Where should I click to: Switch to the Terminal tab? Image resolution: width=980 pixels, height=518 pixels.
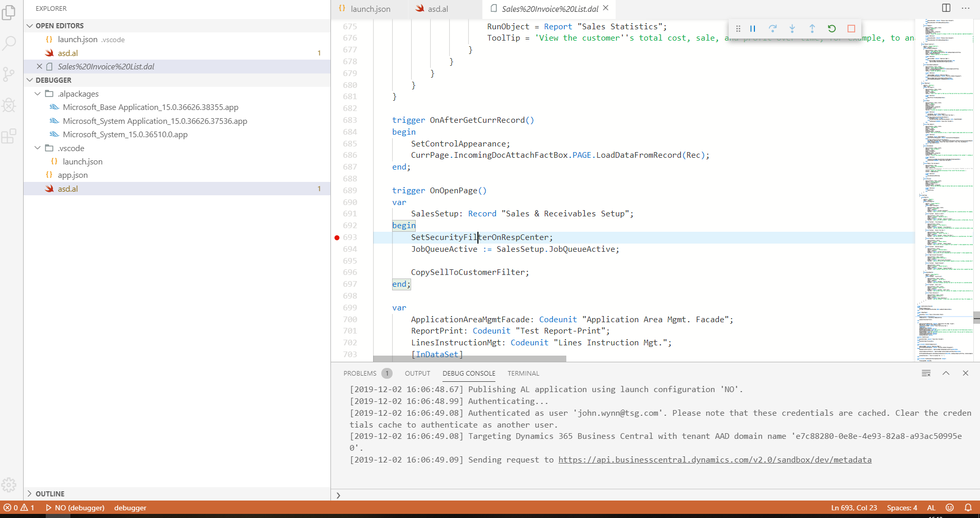pyautogui.click(x=523, y=373)
